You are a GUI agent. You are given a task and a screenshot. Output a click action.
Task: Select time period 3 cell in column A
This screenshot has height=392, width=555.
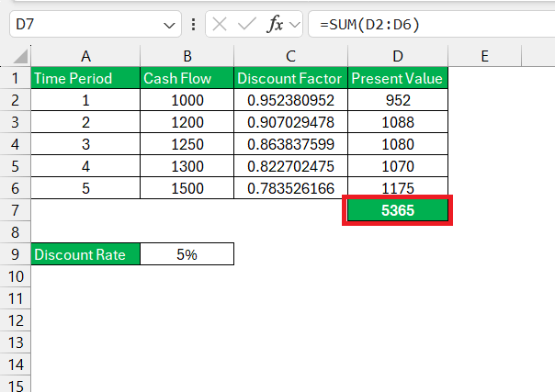85,144
